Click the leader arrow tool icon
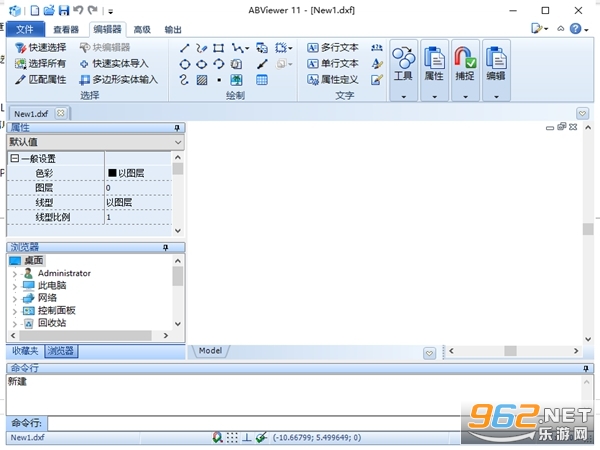This screenshot has width=600, height=450. coord(262,64)
